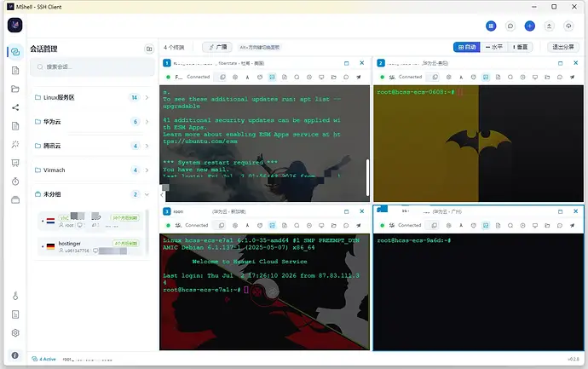
Task: Collapse session panel with the left arrow handle
Action: (162, 194)
